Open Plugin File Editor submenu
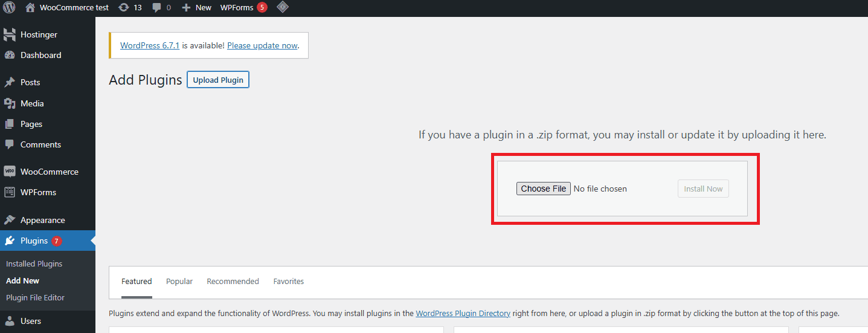868x333 pixels. [35, 297]
